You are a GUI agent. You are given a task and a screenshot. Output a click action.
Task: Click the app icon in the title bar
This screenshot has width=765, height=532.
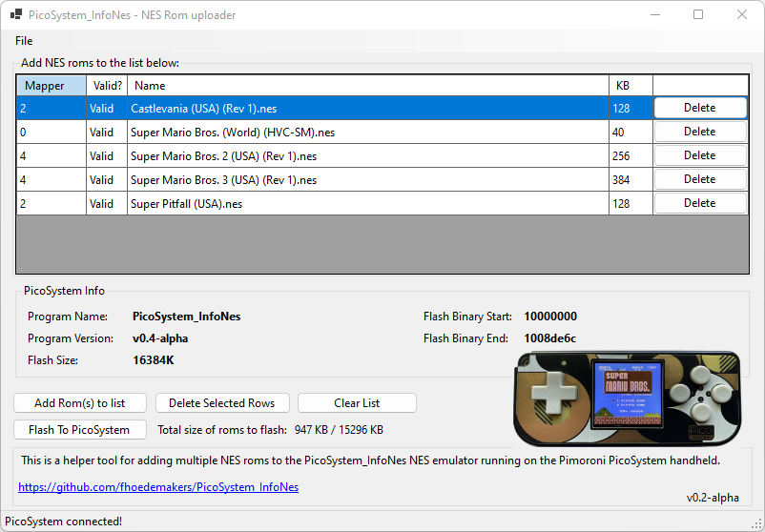tap(16, 14)
